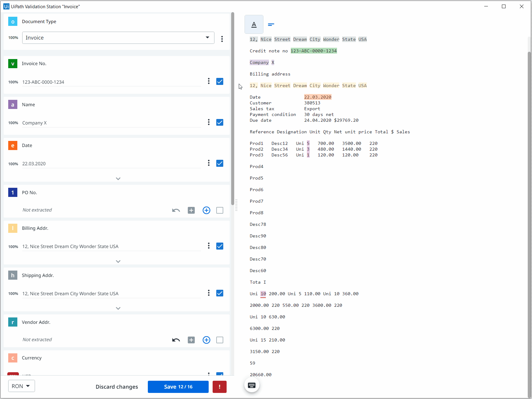Viewport: 532px width, 399px height.
Task: Click the Date 'e' shortcut badge
Action: [13, 145]
